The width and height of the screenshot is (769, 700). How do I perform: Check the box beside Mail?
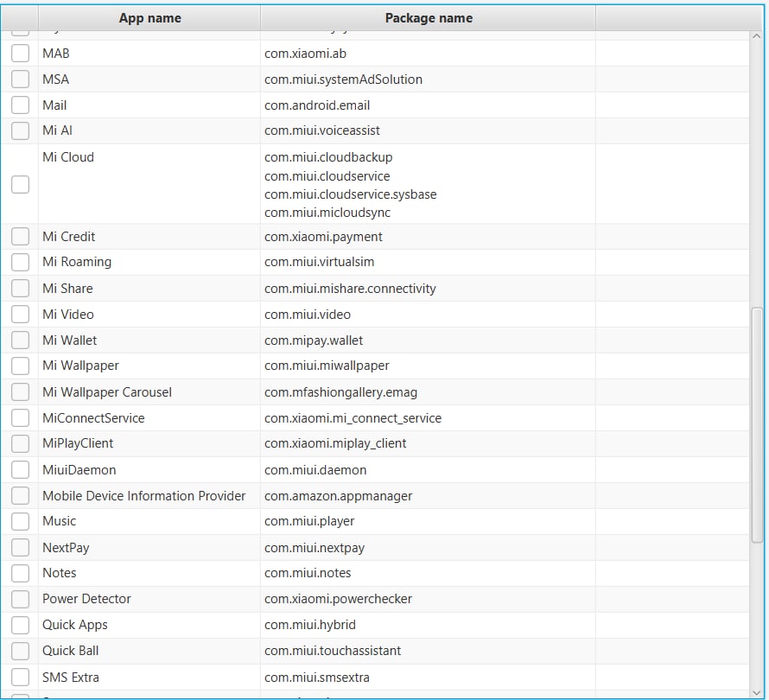click(20, 105)
